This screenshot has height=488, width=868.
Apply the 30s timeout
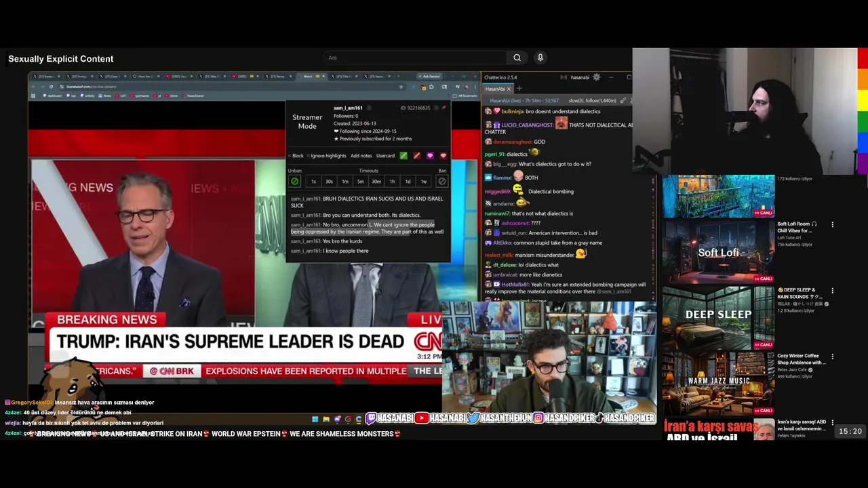point(329,182)
